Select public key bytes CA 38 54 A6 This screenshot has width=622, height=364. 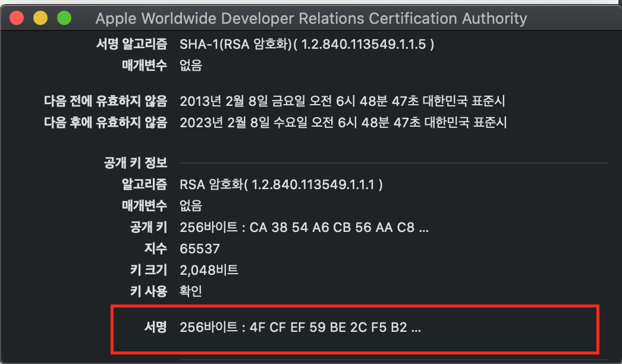[304, 227]
